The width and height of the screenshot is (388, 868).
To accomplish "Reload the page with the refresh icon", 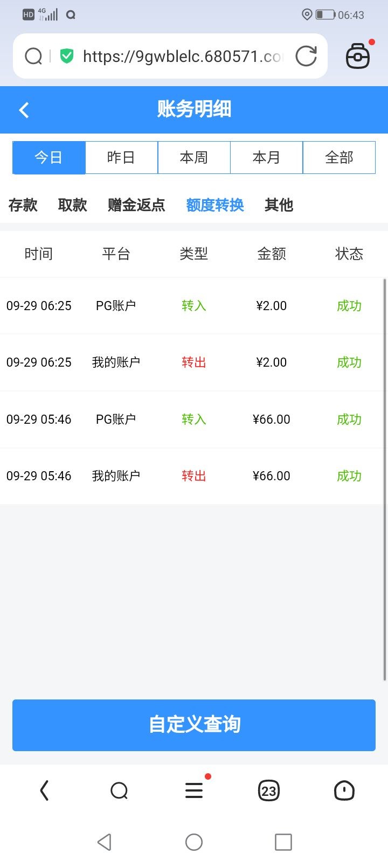I will (x=306, y=56).
